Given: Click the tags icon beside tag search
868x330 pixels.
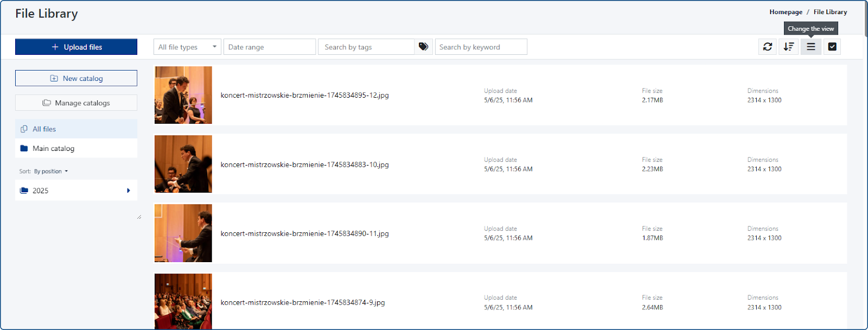Looking at the screenshot, I should click(x=424, y=47).
